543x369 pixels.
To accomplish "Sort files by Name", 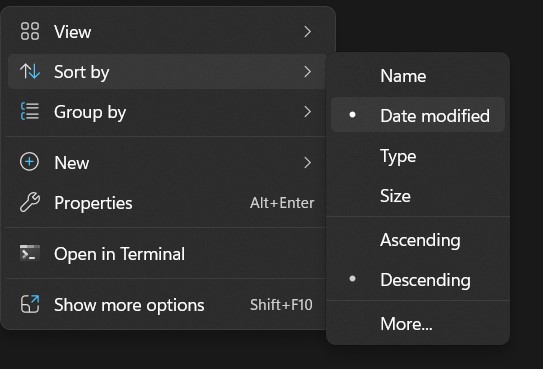I will tap(418, 75).
